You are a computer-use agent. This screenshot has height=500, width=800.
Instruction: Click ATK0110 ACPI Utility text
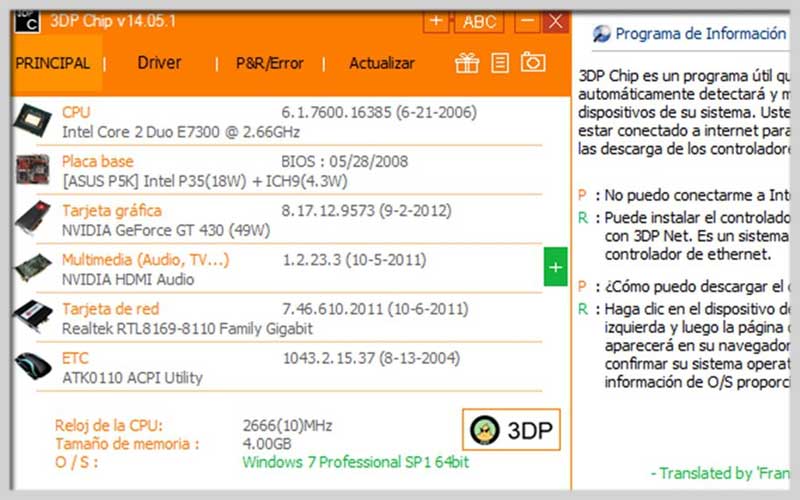pyautogui.click(x=132, y=378)
